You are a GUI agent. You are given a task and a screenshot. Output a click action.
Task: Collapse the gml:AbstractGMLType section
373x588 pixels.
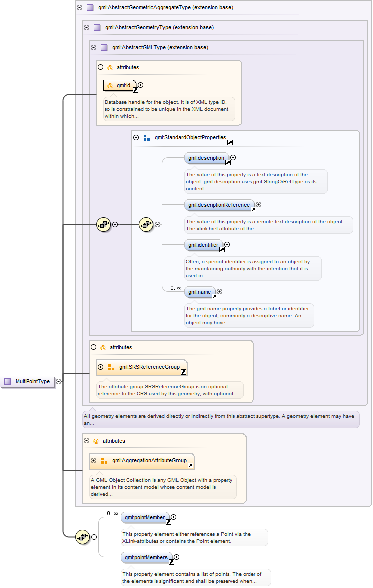coord(93,48)
